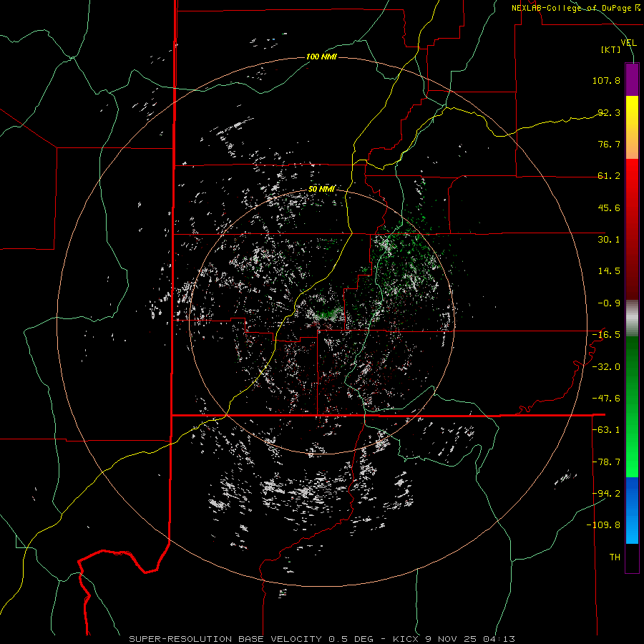Select the 92.3 velocity scale value
The height and width of the screenshot is (644, 644).
point(609,112)
